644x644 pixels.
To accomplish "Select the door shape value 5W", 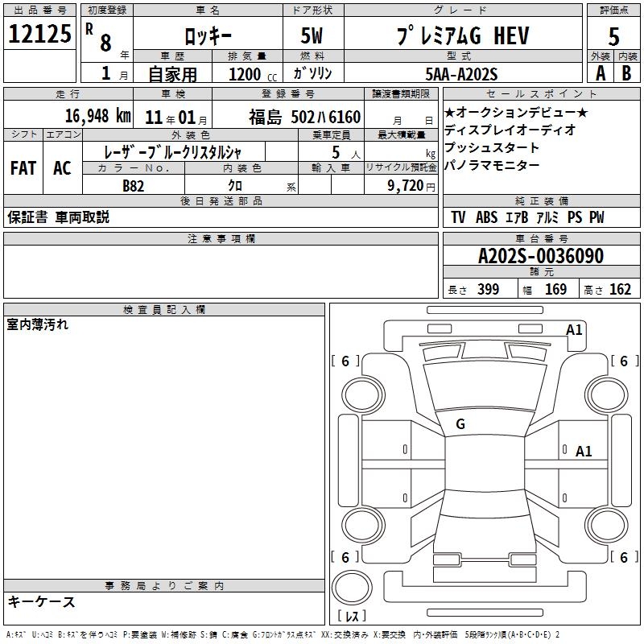I will [x=312, y=35].
